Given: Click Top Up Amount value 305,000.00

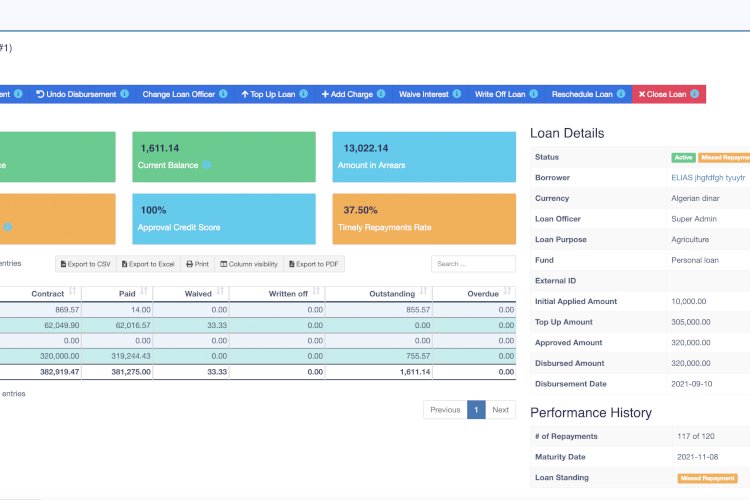Looking at the screenshot, I should (691, 322).
